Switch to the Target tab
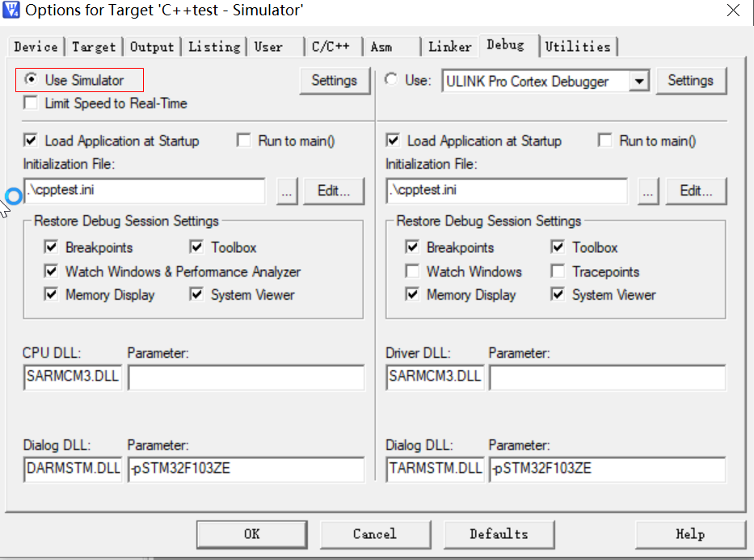This screenshot has width=754, height=560. [94, 47]
